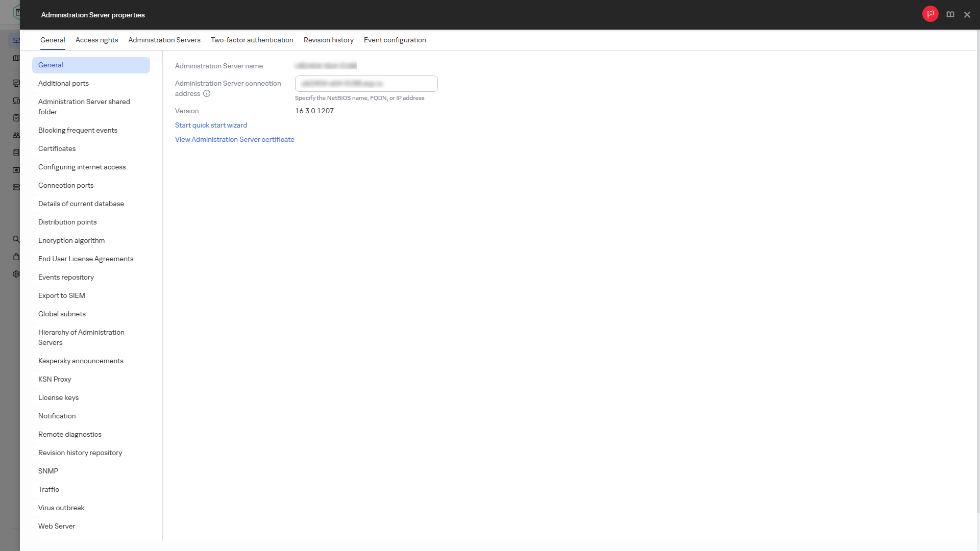
Task: Switch to the Access rights tab
Action: point(96,40)
